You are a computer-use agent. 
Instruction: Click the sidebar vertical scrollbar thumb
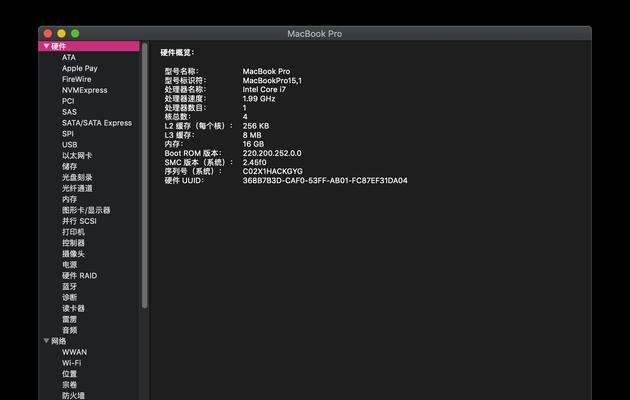click(145, 176)
